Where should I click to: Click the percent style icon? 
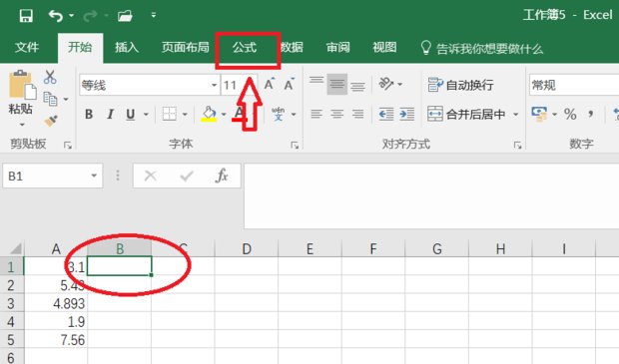[570, 115]
